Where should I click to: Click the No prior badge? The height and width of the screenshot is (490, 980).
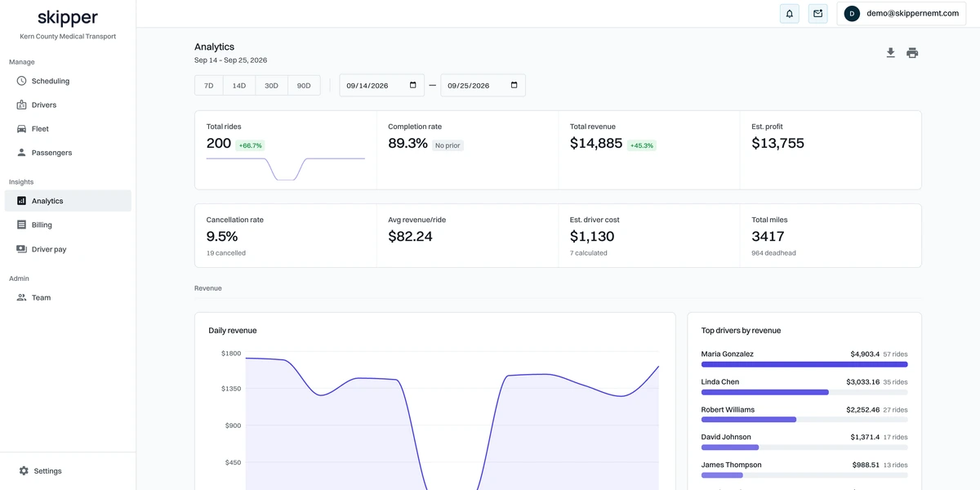coord(448,145)
